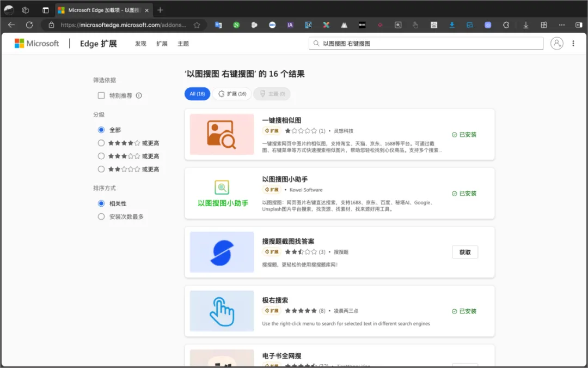Image resolution: width=588 pixels, height=368 pixels.
Task: Click the Kewei Software publisher name
Action: 305,190
